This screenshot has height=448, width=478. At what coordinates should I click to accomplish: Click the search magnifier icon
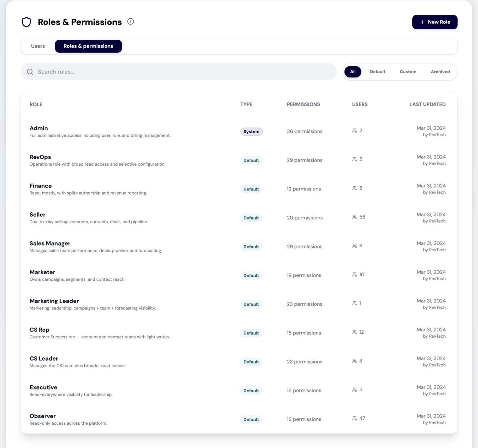(x=30, y=72)
